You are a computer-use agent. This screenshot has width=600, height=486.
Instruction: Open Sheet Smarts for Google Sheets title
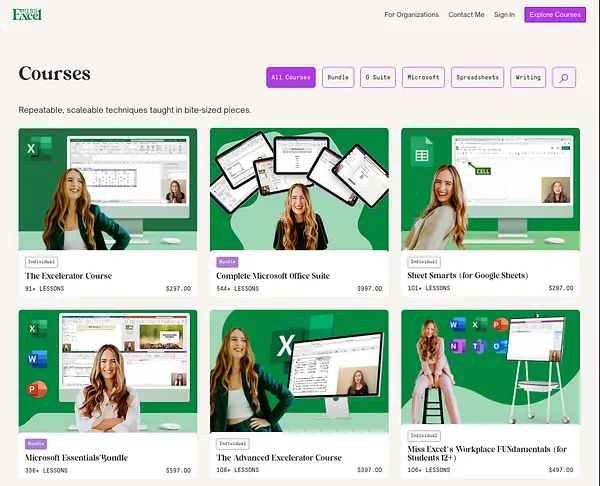tap(468, 276)
